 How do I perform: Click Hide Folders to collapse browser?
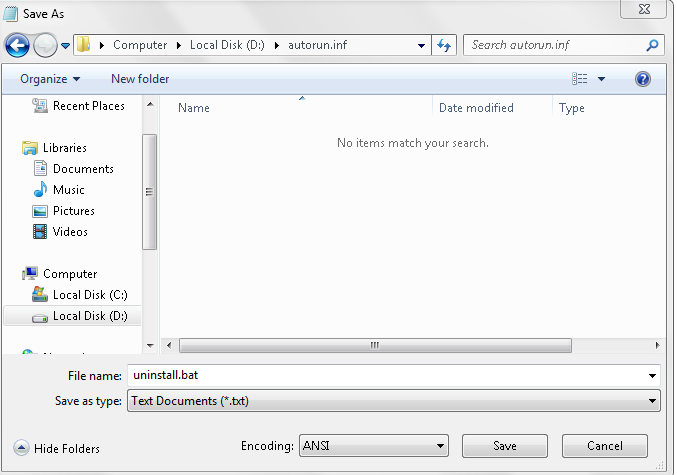(67, 449)
